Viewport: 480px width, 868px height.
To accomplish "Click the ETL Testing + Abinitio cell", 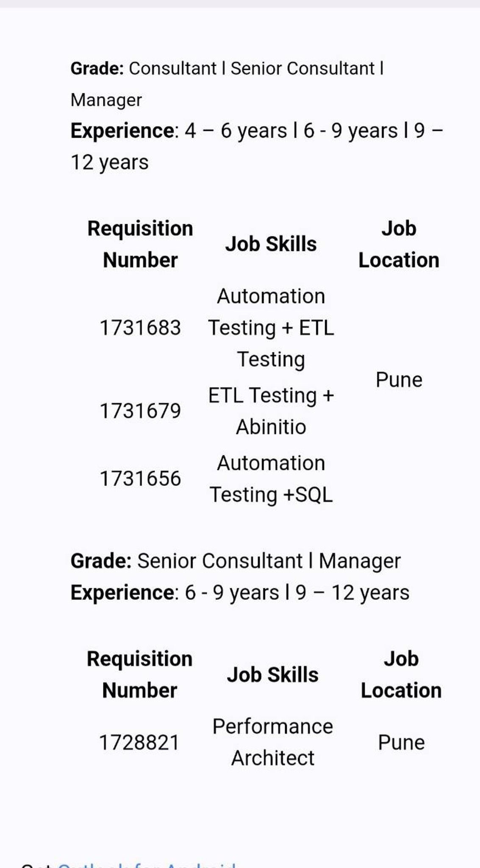I will click(271, 411).
